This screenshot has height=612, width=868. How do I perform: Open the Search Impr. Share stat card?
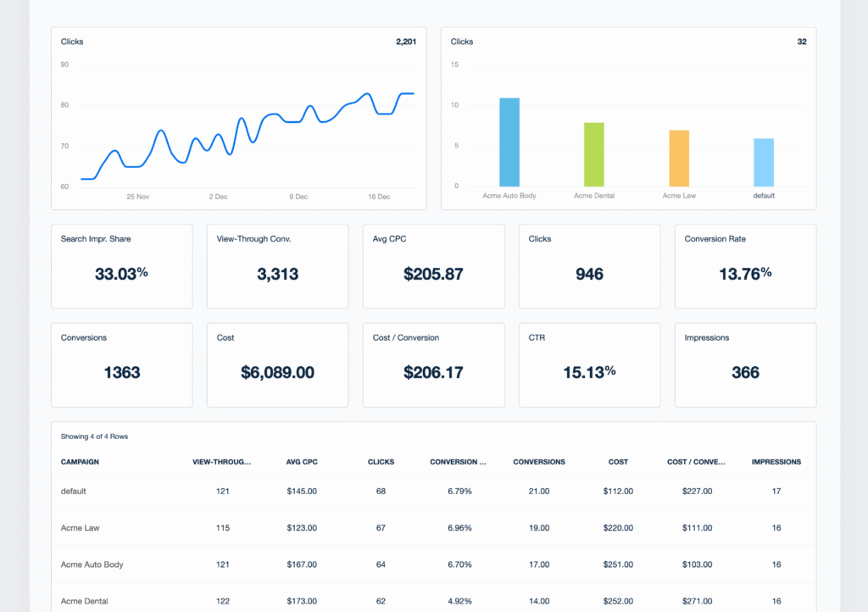click(x=122, y=266)
